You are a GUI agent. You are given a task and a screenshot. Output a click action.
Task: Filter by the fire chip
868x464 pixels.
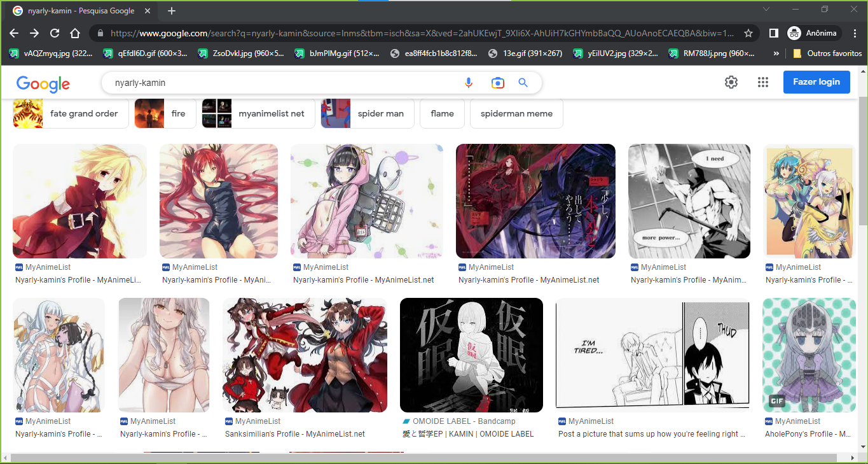pyautogui.click(x=165, y=113)
